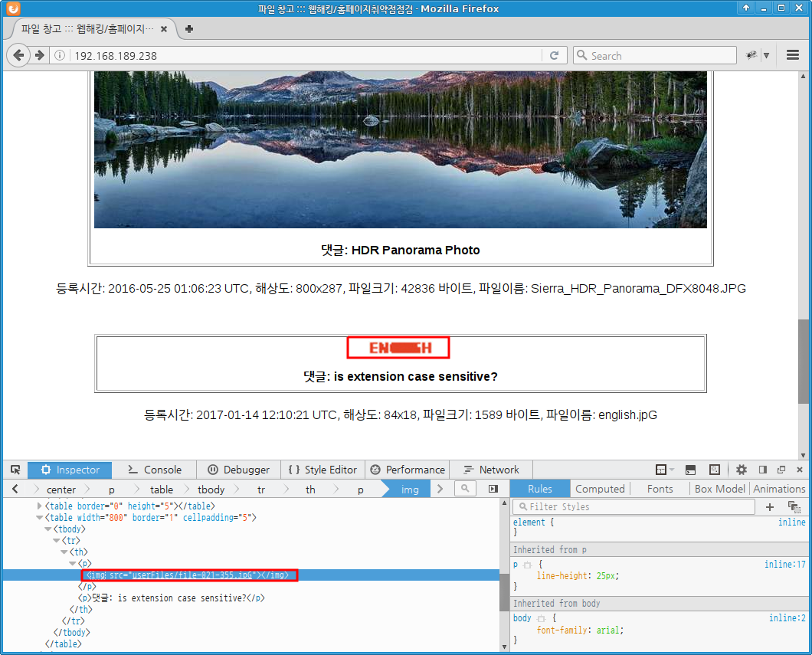The image size is (812, 655).
Task: Click the addon icon beside the search box
Action: pos(751,55)
